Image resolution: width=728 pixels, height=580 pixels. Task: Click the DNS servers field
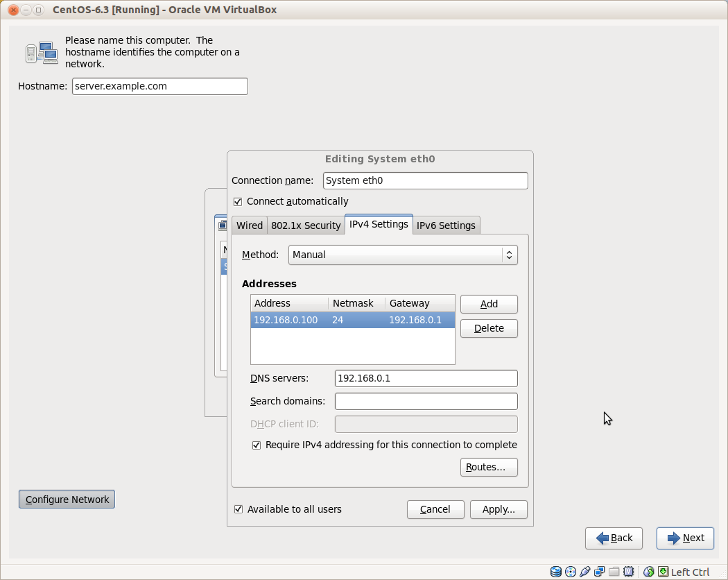pyautogui.click(x=426, y=378)
